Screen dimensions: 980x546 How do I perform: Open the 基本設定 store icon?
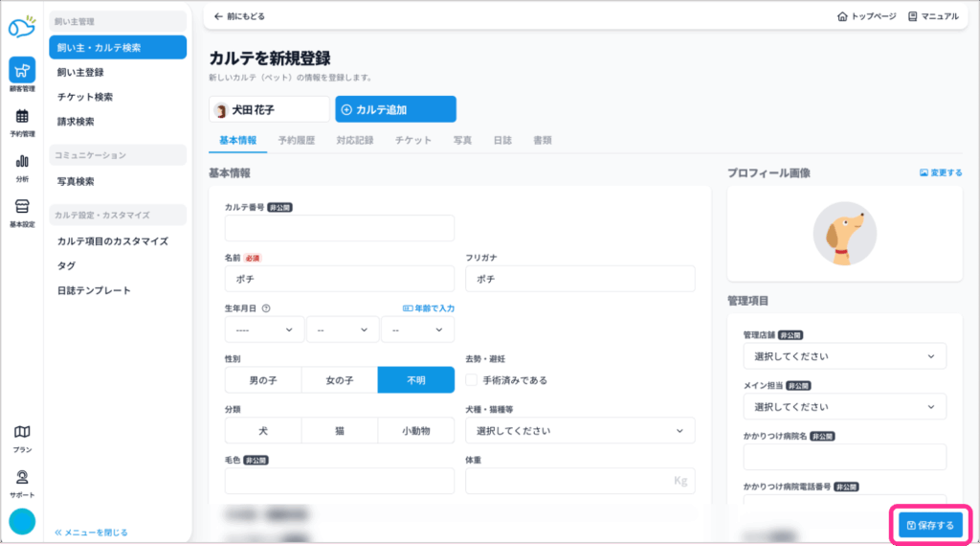[21, 208]
